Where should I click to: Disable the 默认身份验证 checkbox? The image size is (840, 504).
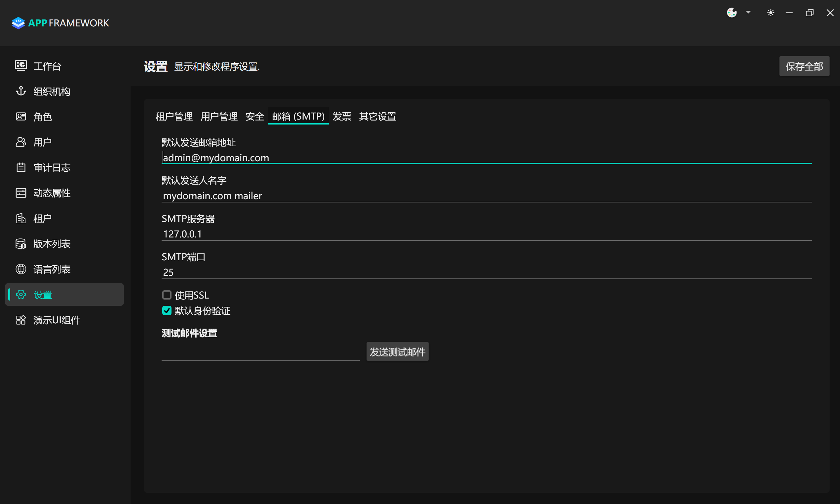click(x=166, y=311)
